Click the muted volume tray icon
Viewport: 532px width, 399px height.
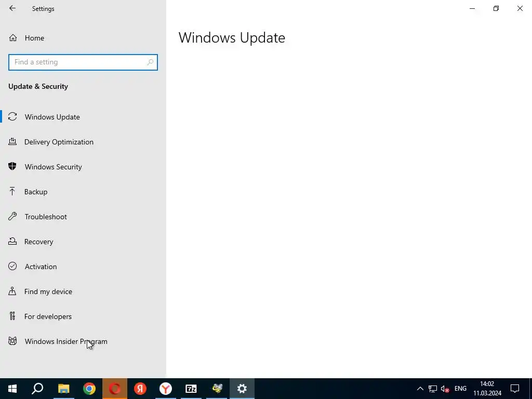click(x=445, y=389)
